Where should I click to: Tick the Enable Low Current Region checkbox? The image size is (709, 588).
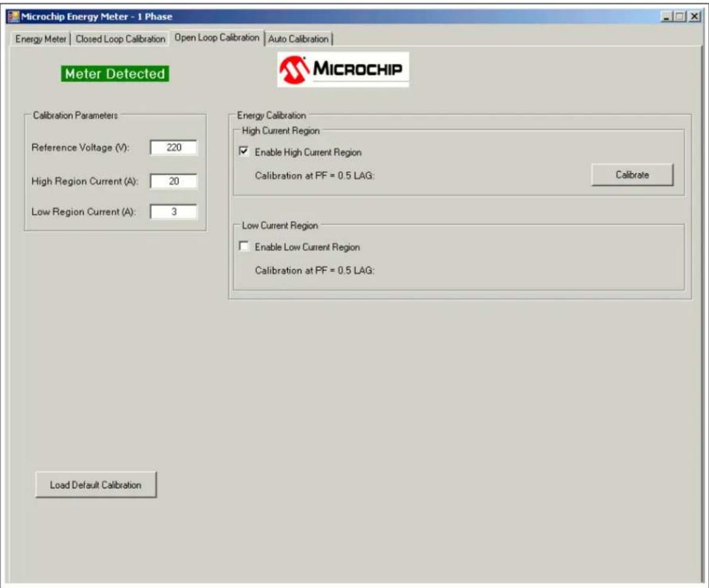(x=244, y=246)
